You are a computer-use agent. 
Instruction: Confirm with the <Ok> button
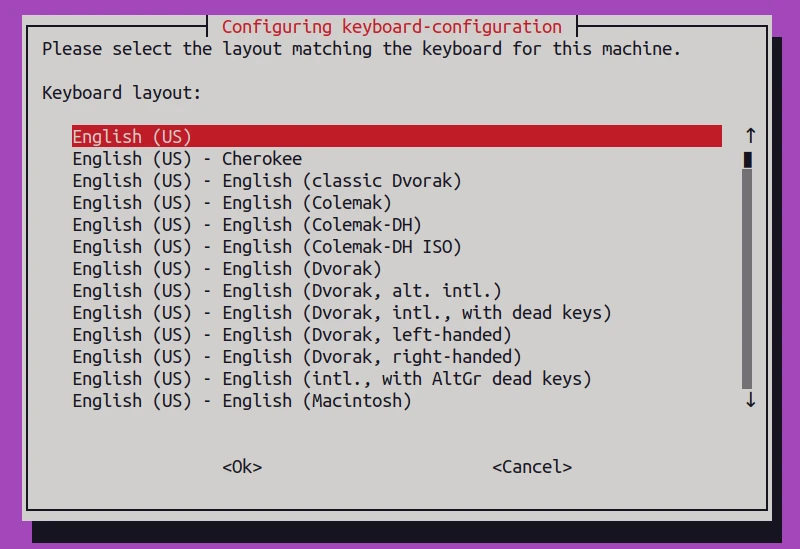242,466
